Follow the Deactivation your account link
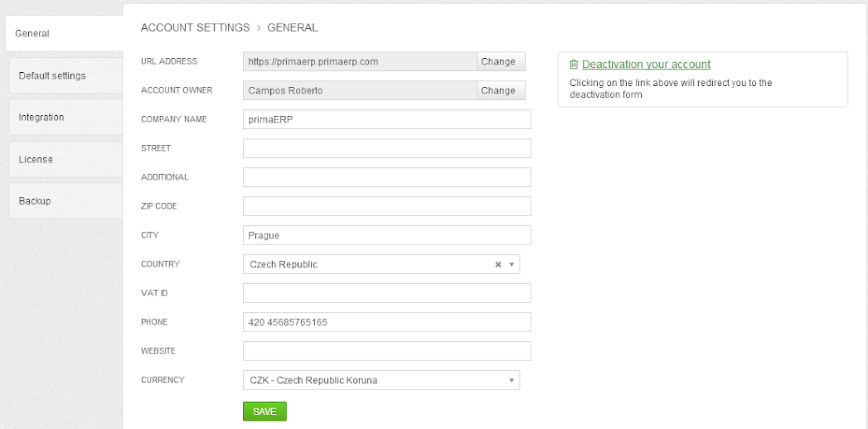The height and width of the screenshot is (429, 868). click(x=646, y=65)
